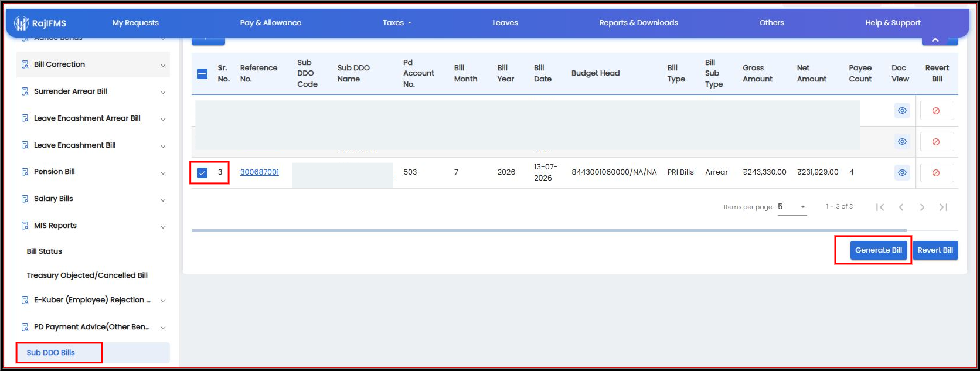Expand the Leave Encashment Arrear Bill chevron
980x371 pixels.
click(x=163, y=119)
